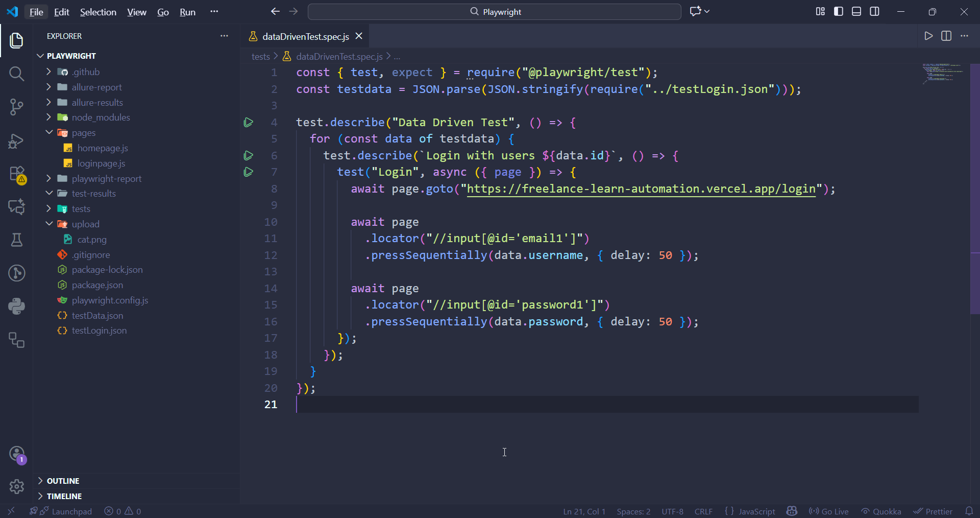Open the Selection menu
This screenshot has height=518, width=980.
(x=98, y=12)
